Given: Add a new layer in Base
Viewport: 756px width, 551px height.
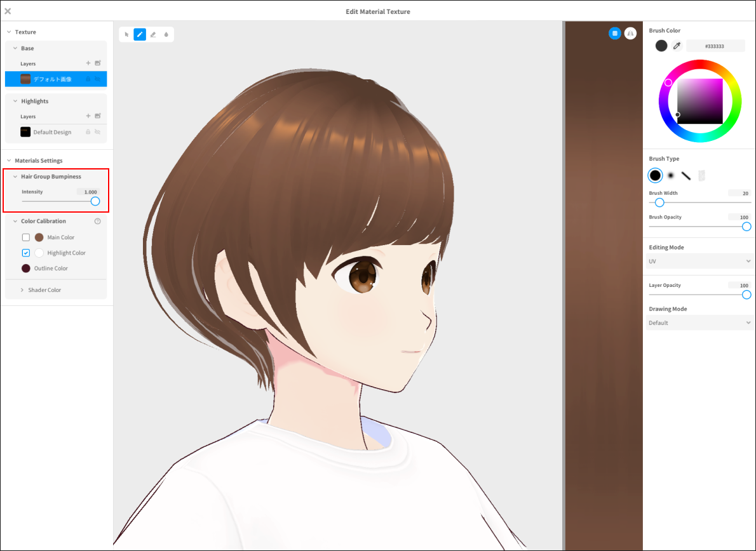Looking at the screenshot, I should (88, 63).
